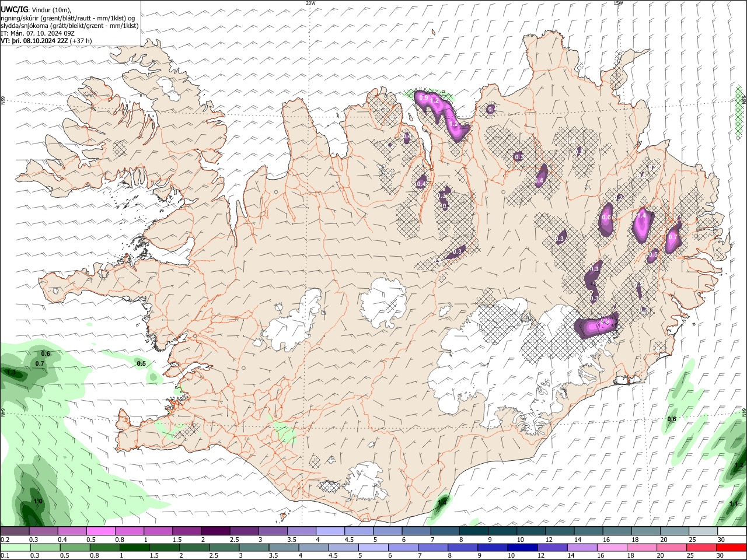Viewport: 747px width, 560px height.
Task: Click the snow value '0.9' on the north coast
Action: tap(424, 97)
